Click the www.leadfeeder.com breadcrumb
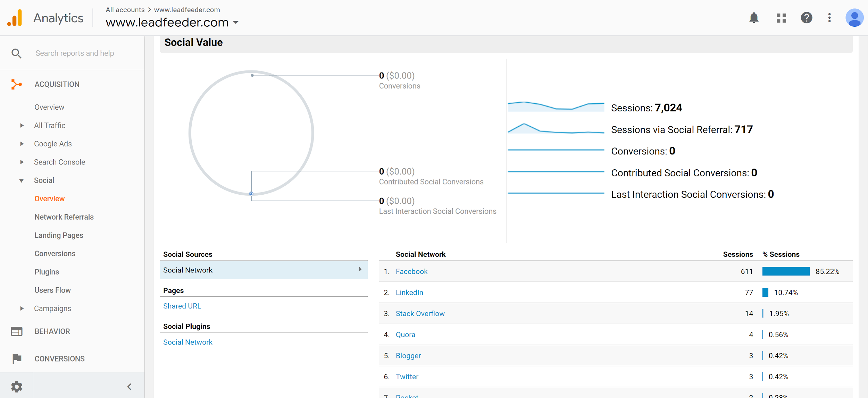This screenshot has height=398, width=868. (x=187, y=10)
